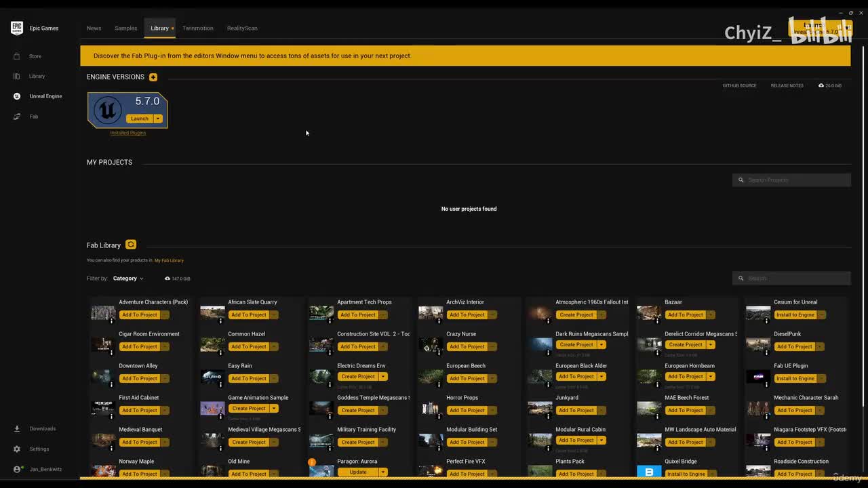Switch to the Twinmotion tab

(x=197, y=28)
